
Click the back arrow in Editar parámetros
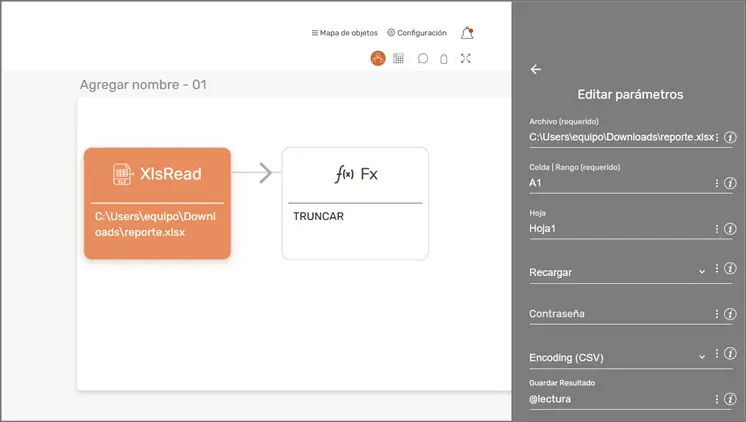(x=535, y=70)
